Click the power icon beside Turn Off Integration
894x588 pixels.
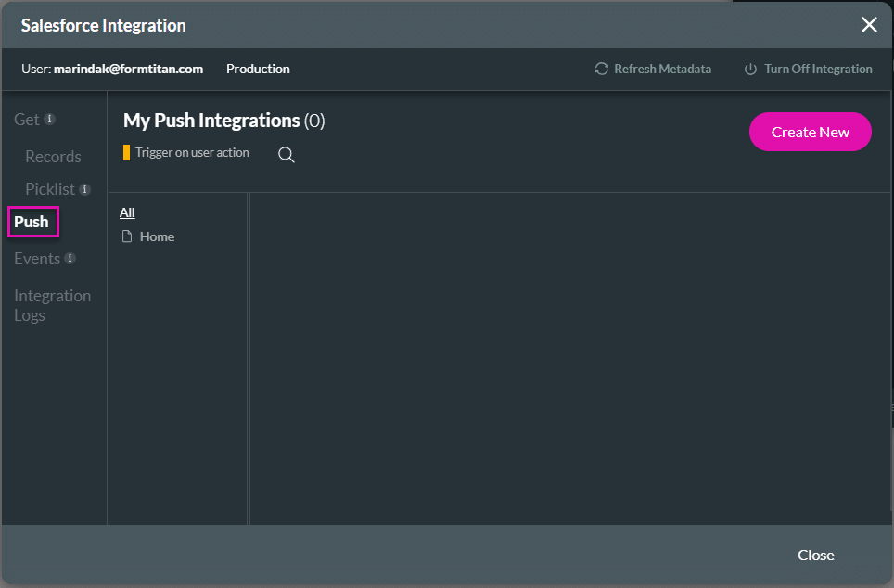749,69
